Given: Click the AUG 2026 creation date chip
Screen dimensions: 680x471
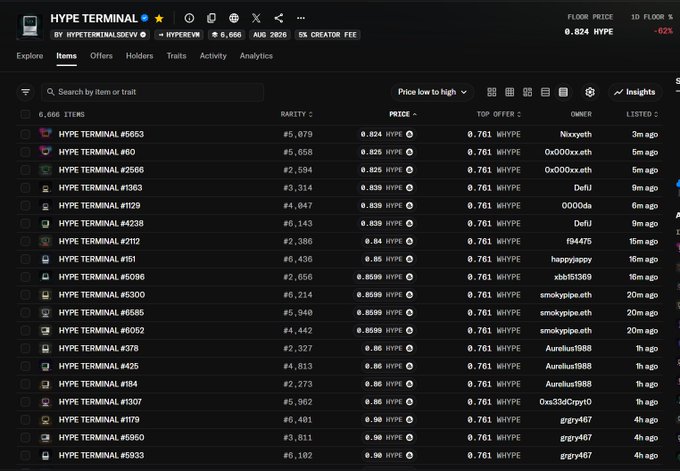Looking at the screenshot, I should 270,35.
